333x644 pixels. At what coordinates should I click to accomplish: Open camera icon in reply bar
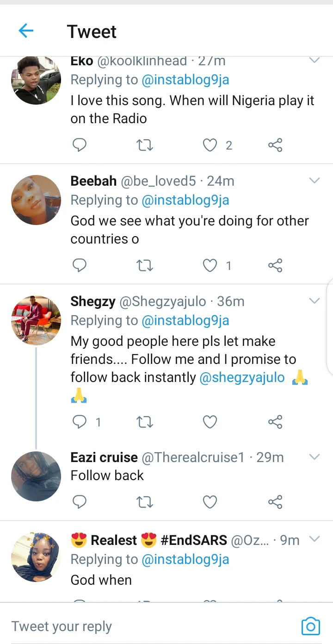[x=310, y=626]
